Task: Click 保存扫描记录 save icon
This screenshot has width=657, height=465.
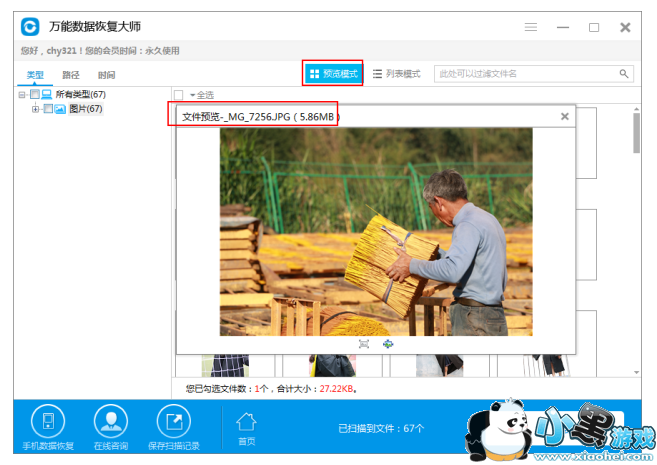Action: click(x=173, y=421)
